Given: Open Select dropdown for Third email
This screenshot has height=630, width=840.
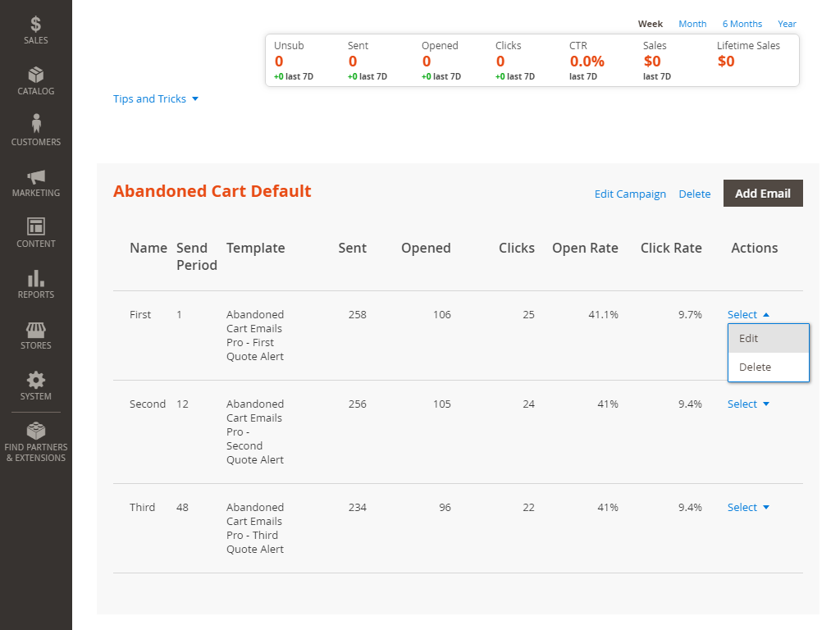Looking at the screenshot, I should tap(748, 507).
